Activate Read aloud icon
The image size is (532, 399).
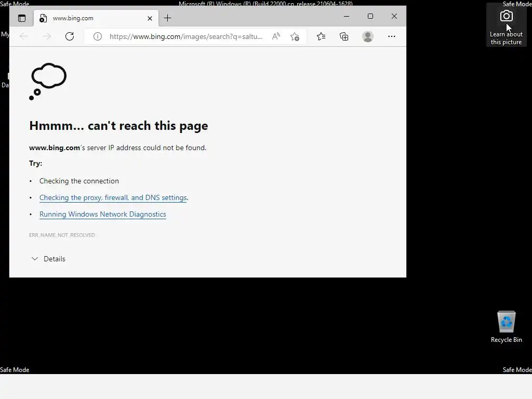(x=276, y=37)
